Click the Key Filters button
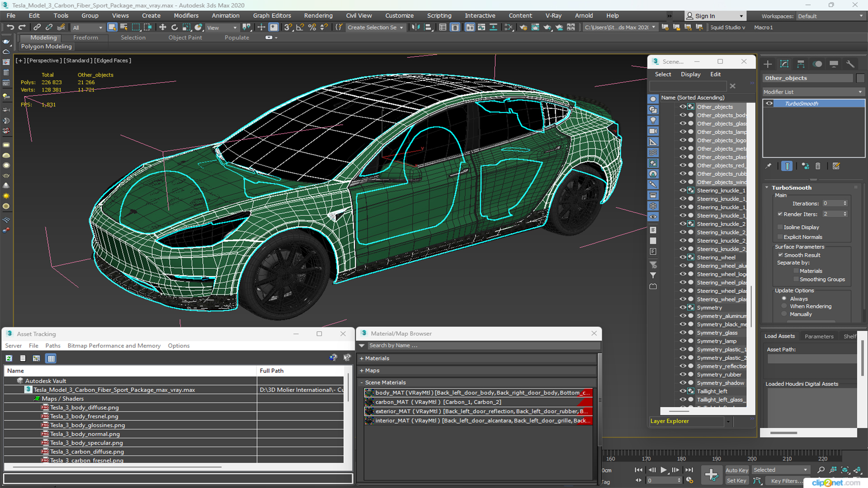Screen dimensions: 868x488 [x=787, y=481]
